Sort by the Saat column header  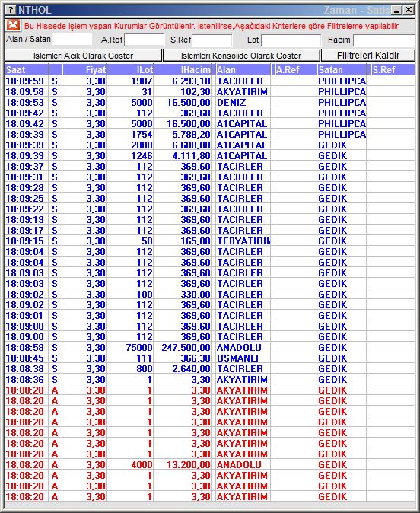pos(27,70)
